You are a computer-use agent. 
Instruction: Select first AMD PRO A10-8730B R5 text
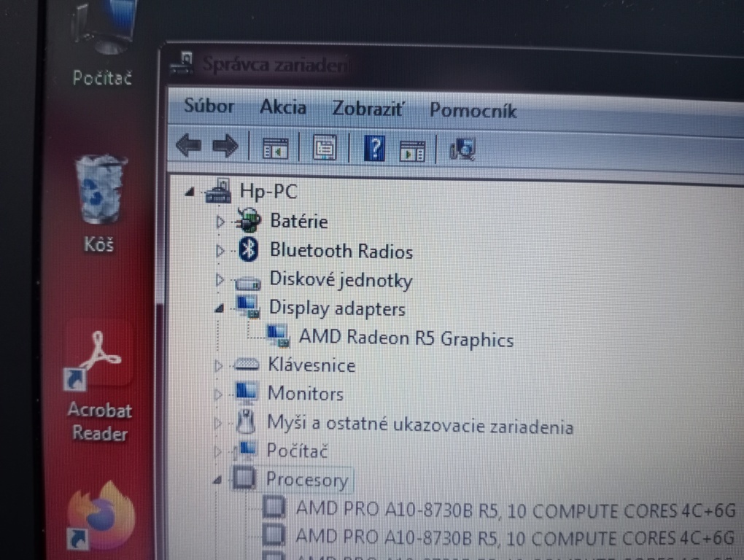pos(516,510)
